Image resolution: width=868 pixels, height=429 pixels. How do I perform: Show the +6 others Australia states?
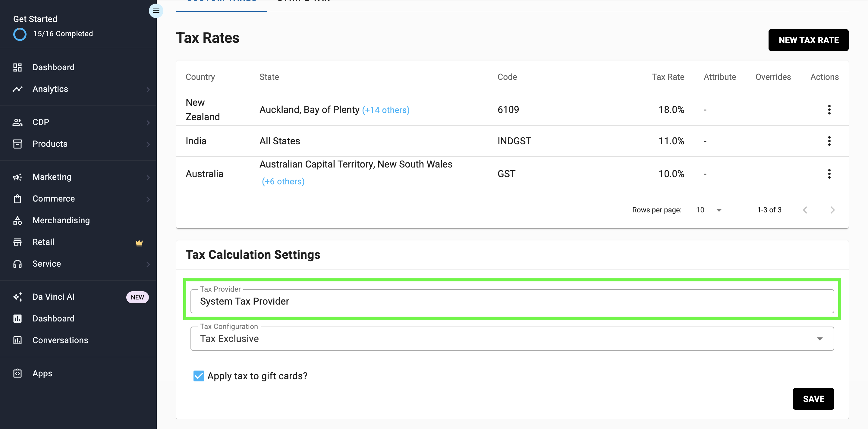tap(283, 181)
